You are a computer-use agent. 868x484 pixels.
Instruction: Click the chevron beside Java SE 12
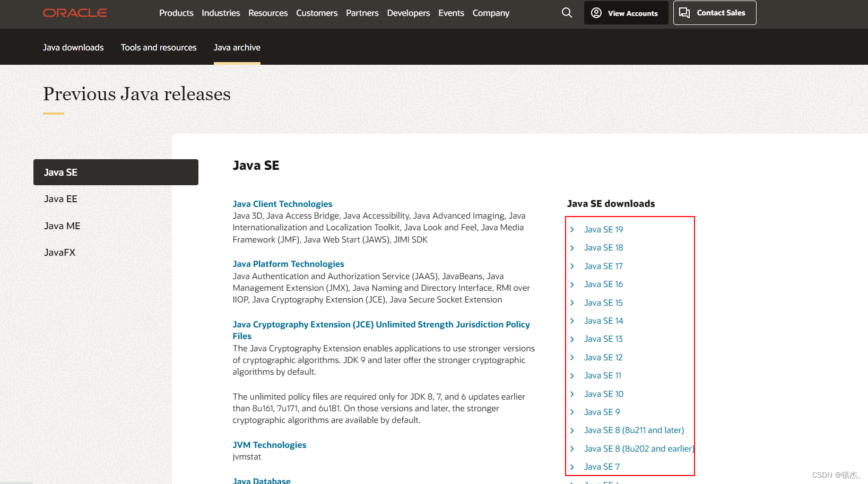[x=572, y=357]
